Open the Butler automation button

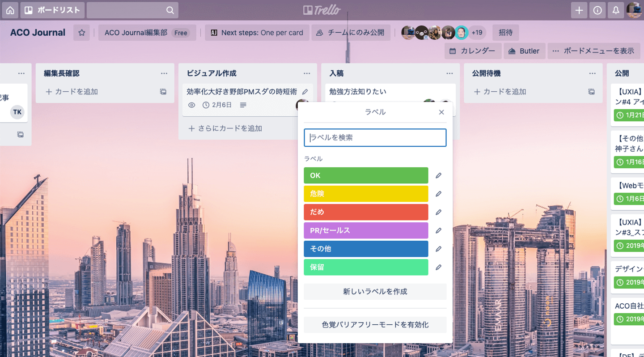tap(525, 51)
